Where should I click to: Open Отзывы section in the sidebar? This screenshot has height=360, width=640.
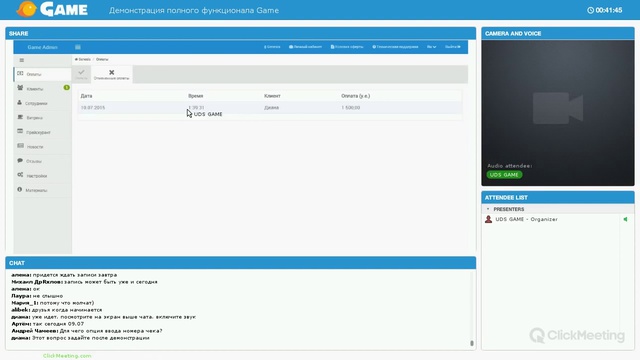click(42, 161)
